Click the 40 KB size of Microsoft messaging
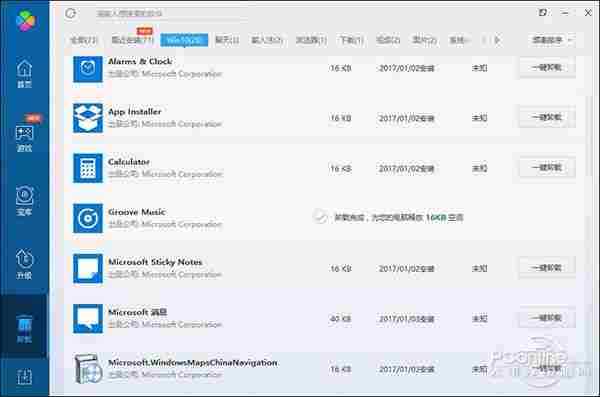Screen dimensions: 600x397 point(340,319)
